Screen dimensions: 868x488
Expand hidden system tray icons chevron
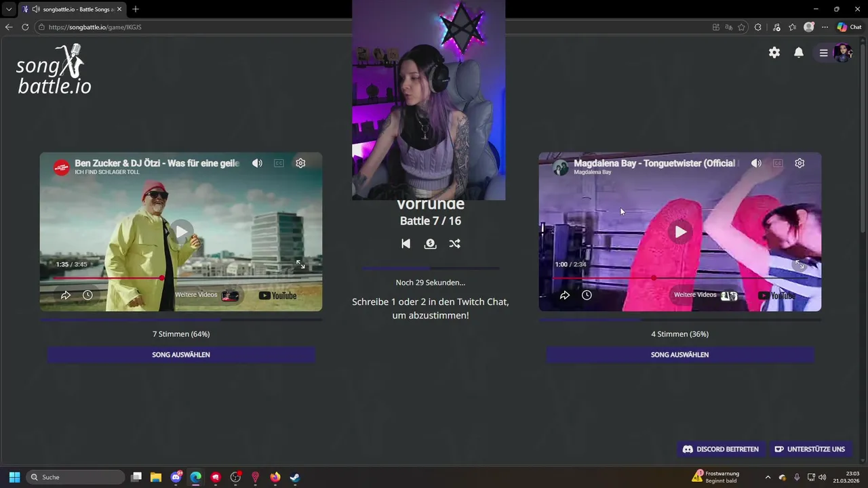point(768,477)
